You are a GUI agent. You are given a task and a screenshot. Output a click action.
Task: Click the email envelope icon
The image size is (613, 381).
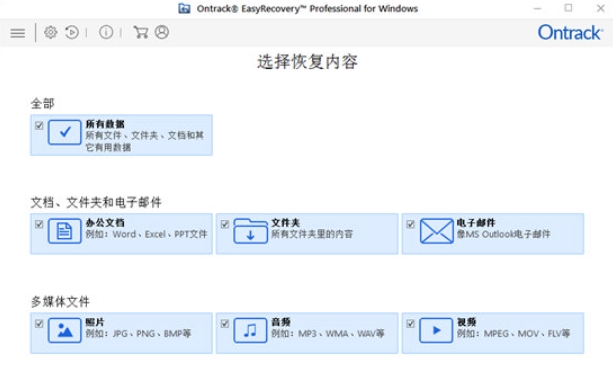[x=436, y=231]
